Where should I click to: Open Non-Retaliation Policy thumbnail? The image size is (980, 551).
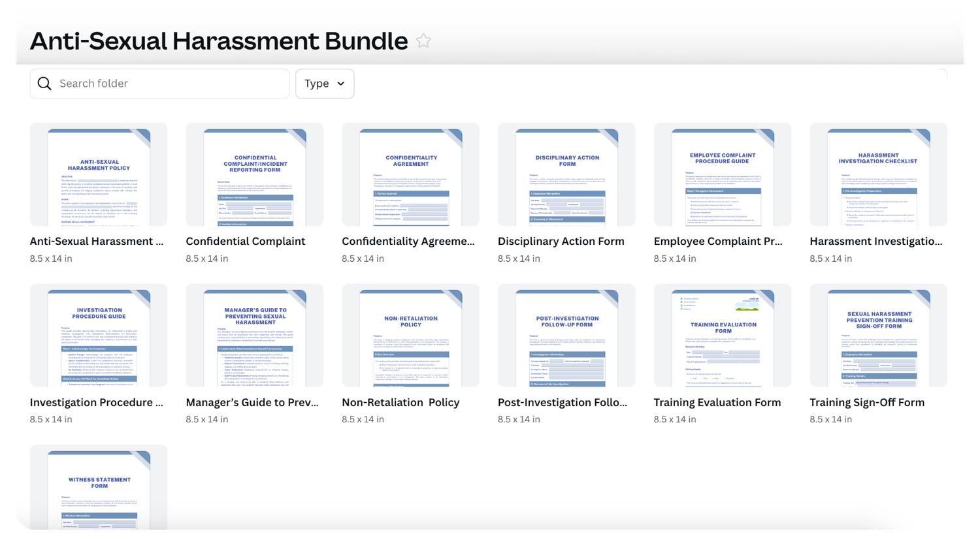pyautogui.click(x=410, y=336)
